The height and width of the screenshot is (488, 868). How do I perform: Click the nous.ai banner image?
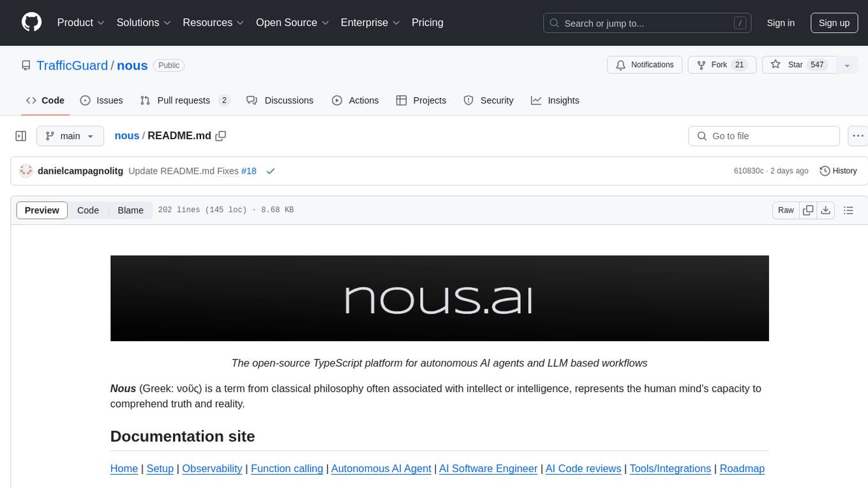[439, 298]
